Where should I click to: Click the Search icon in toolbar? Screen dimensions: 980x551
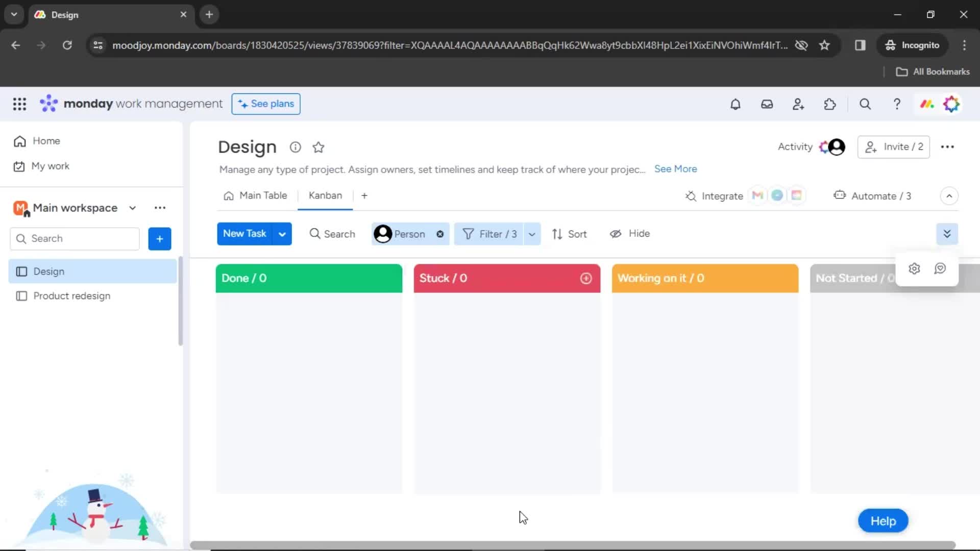coord(314,234)
